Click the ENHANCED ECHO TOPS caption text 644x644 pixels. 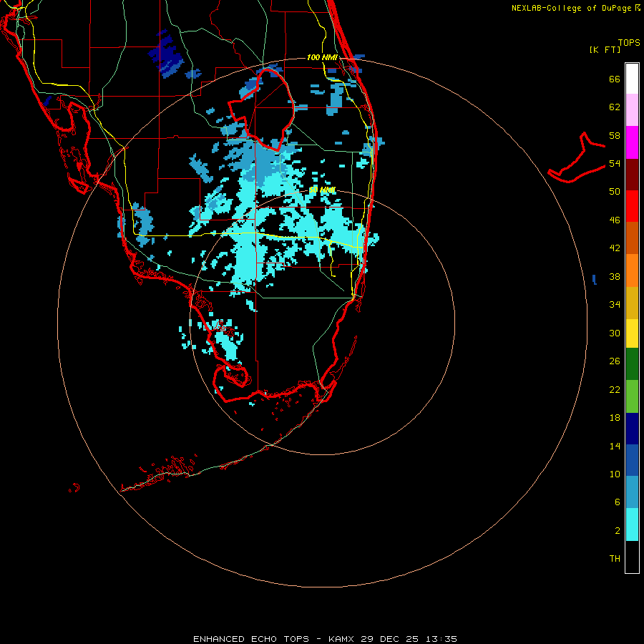pyautogui.click(x=251, y=639)
